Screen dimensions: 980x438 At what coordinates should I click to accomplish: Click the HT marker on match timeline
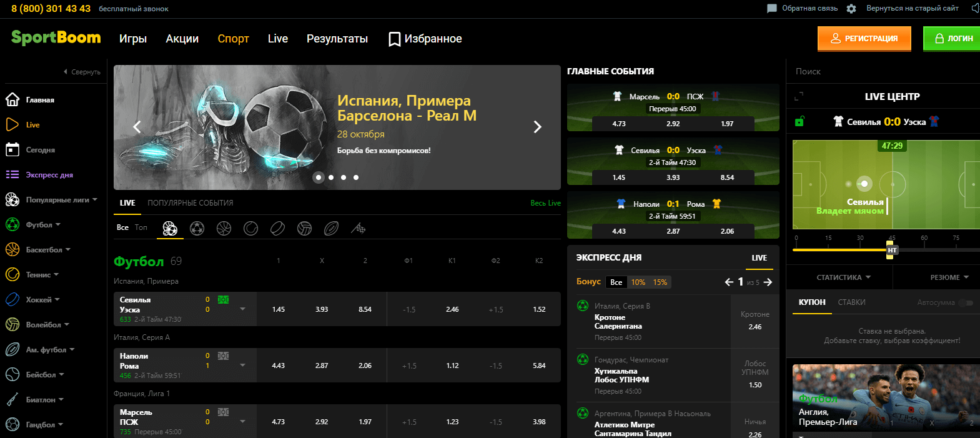(x=892, y=250)
